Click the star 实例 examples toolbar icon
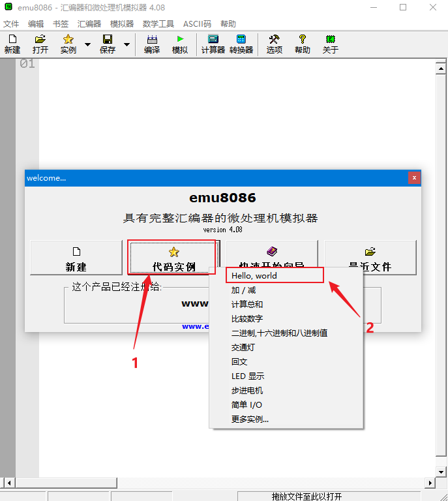 68,44
